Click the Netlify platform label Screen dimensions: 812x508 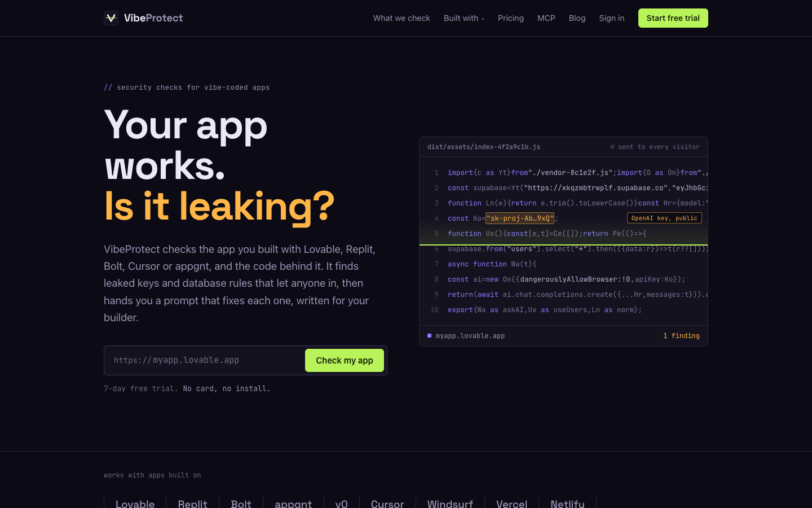(x=567, y=503)
